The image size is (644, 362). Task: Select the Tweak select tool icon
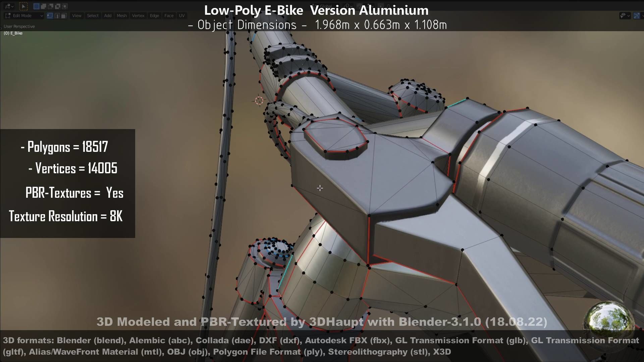(x=23, y=6)
